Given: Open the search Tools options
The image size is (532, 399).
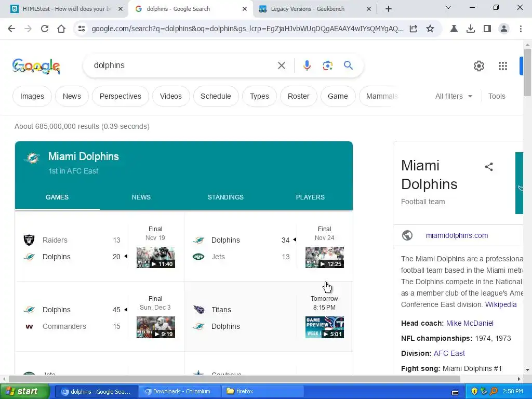Looking at the screenshot, I should coord(497,96).
